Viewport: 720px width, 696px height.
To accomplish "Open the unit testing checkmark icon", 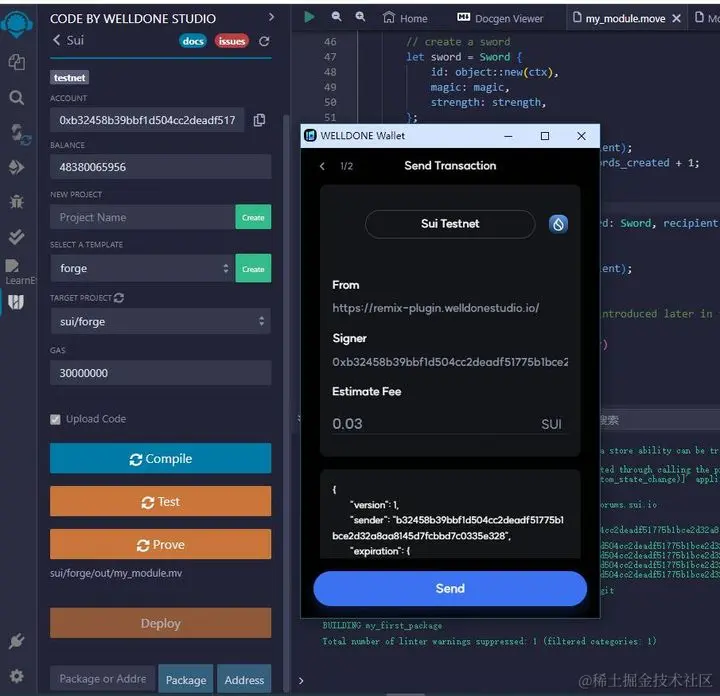I will (x=17, y=237).
